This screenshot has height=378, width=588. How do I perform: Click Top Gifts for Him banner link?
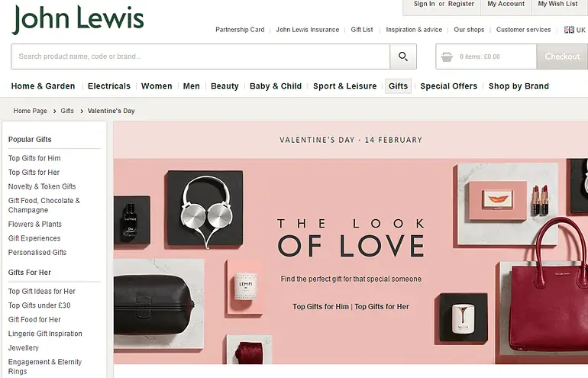[321, 307]
